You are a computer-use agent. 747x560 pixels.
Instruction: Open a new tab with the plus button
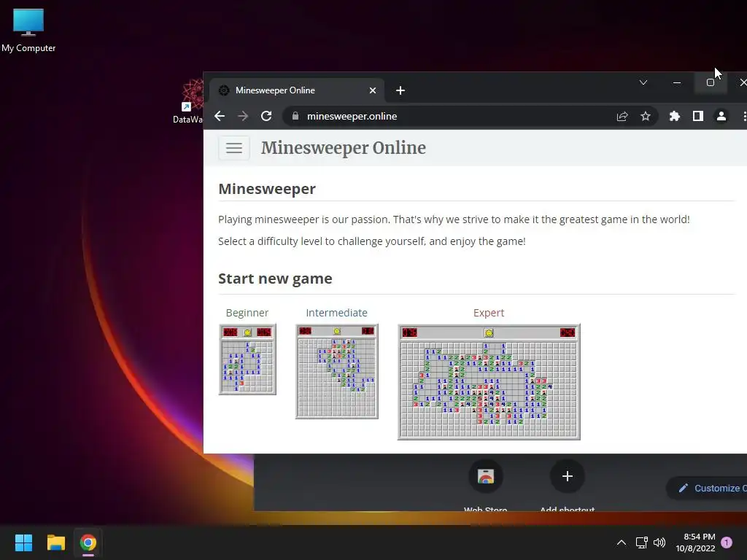click(400, 90)
